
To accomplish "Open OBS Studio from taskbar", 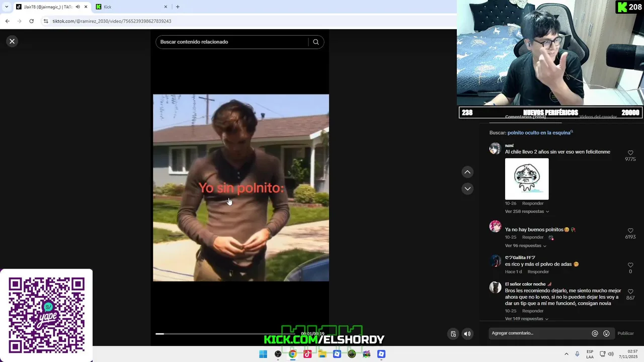I will (278, 354).
